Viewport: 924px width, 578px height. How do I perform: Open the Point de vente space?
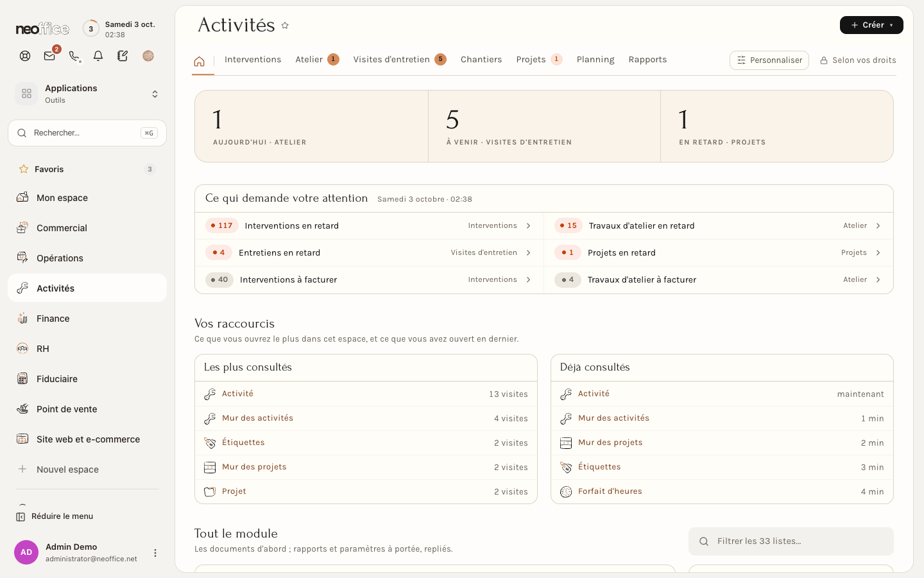87,409
